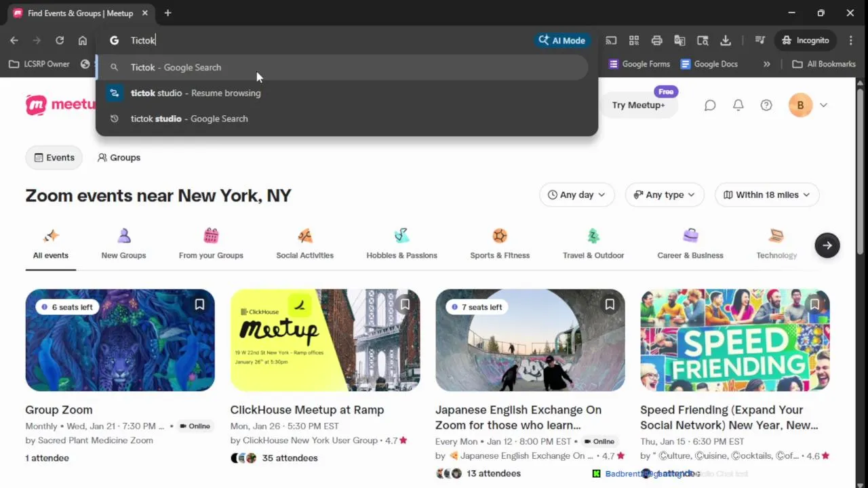This screenshot has height=488, width=868.
Task: Click the Incognito profile indicator
Action: point(805,41)
